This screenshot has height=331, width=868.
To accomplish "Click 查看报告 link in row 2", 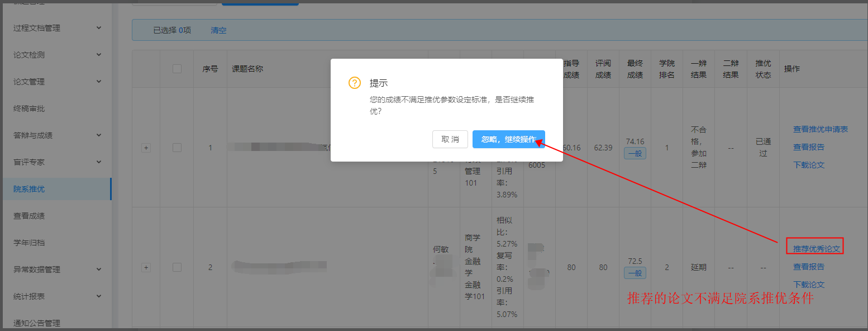I will pyautogui.click(x=809, y=267).
